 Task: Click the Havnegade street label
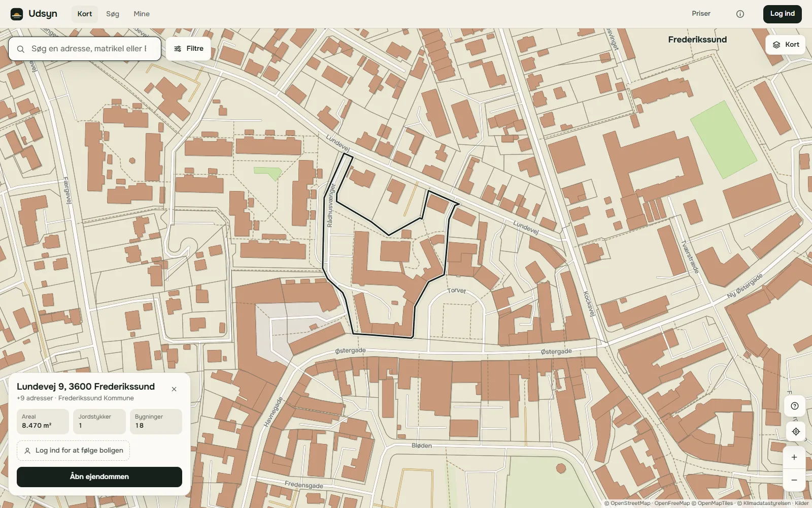pyautogui.click(x=273, y=411)
